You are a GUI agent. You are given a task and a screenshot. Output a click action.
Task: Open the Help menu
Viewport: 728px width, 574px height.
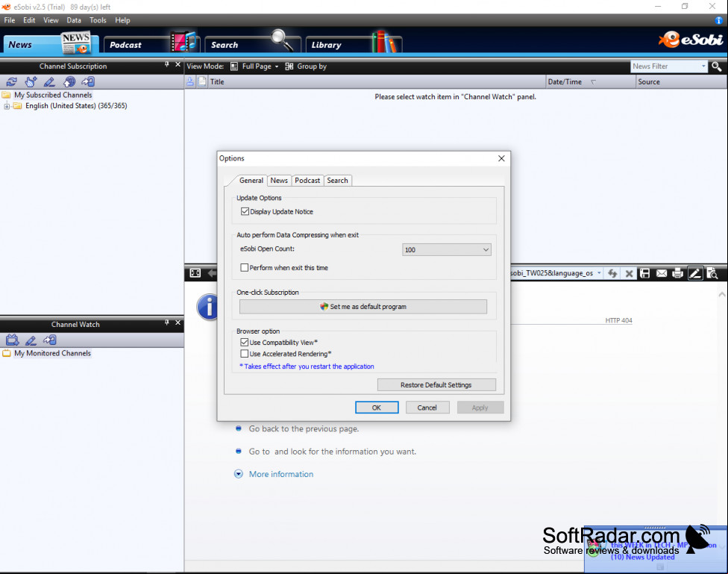(122, 20)
